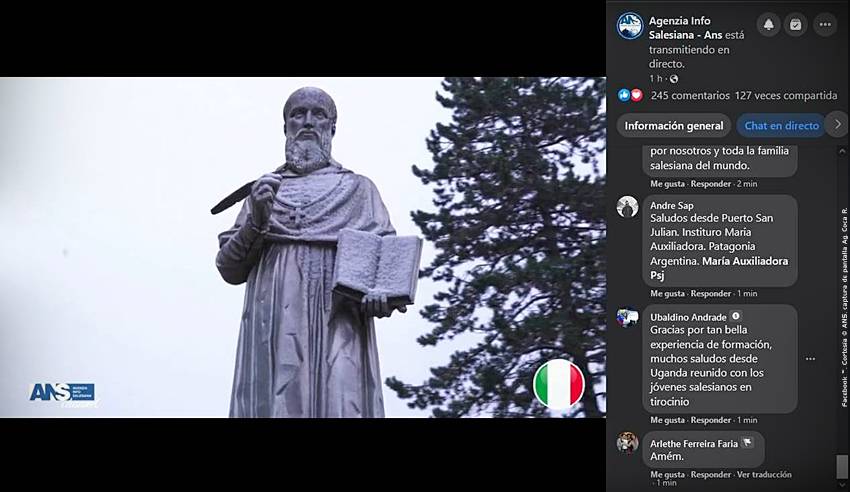The width and height of the screenshot is (850, 492).
Task: Open Andre Sap's profile name link
Action: click(672, 205)
